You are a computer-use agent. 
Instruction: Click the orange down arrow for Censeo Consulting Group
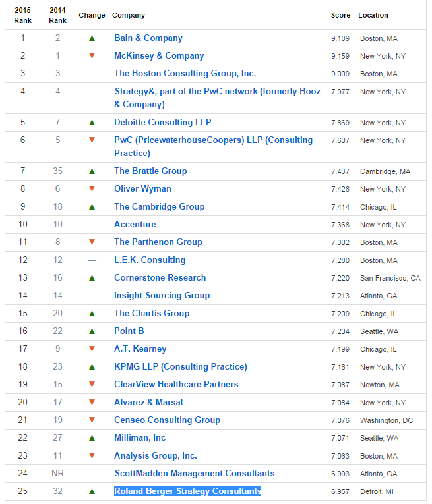(x=92, y=420)
